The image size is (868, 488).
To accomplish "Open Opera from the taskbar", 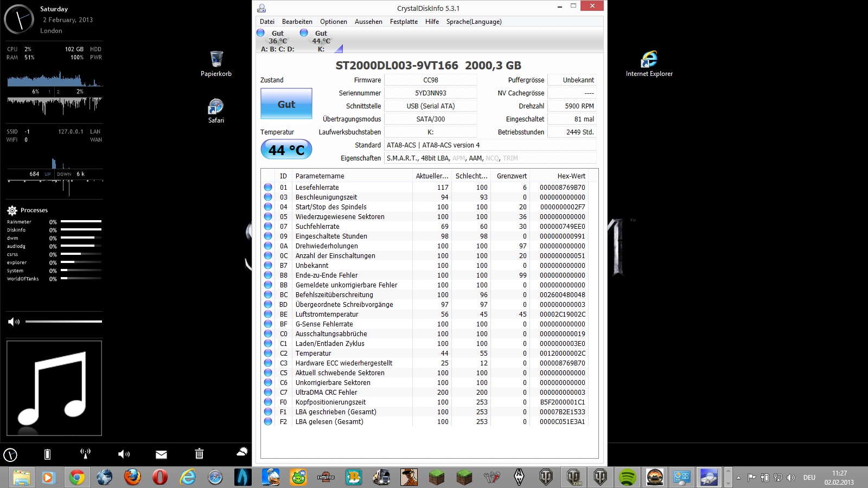I will [x=160, y=477].
